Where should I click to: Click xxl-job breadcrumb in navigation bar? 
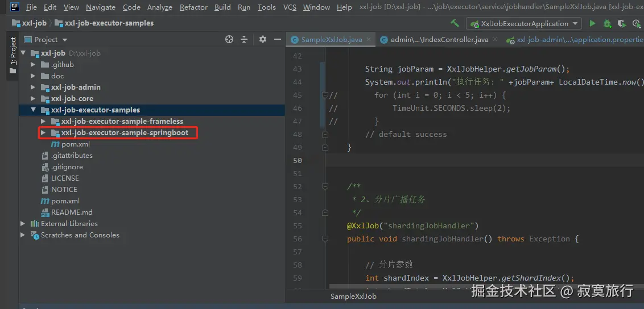29,23
